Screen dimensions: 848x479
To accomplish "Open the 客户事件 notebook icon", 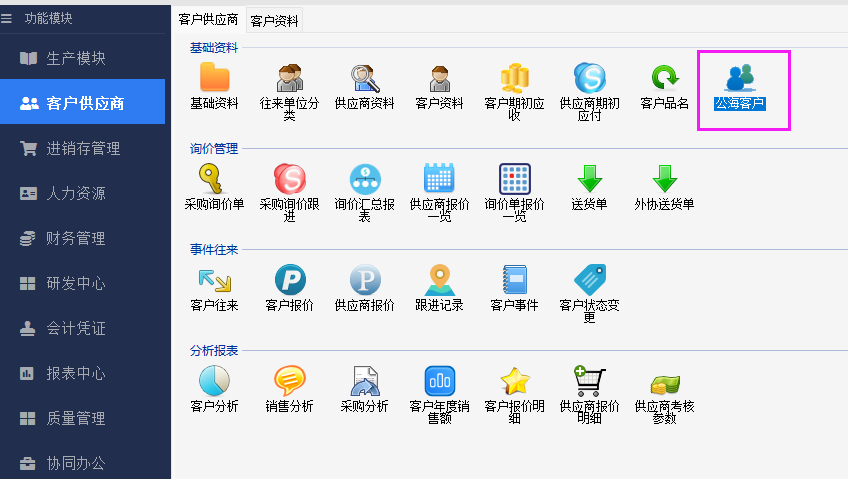I will coord(514,280).
